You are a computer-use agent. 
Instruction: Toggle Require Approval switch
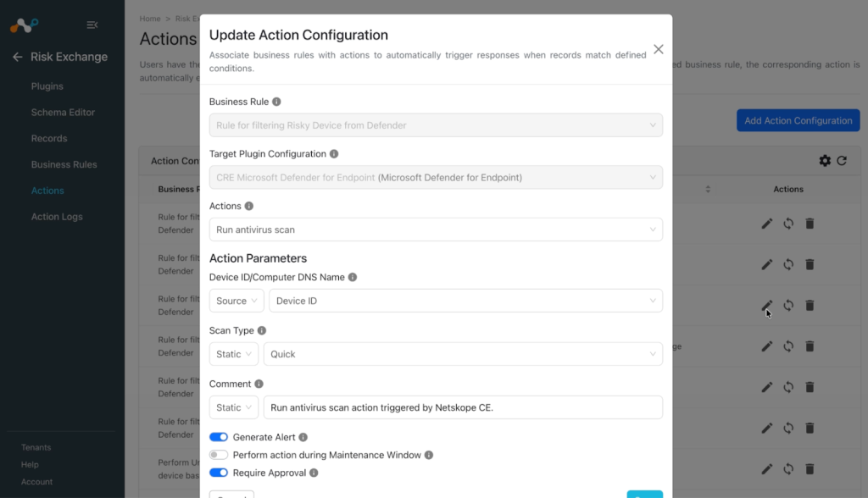219,473
